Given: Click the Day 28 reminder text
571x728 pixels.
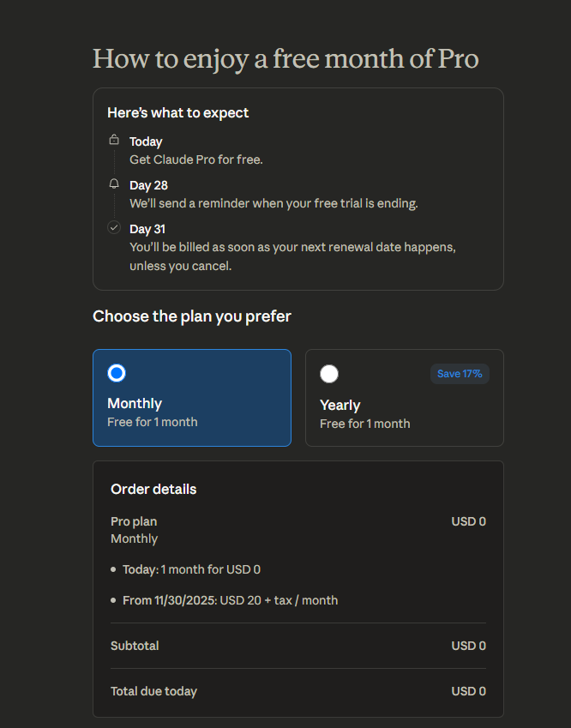Looking at the screenshot, I should click(273, 204).
